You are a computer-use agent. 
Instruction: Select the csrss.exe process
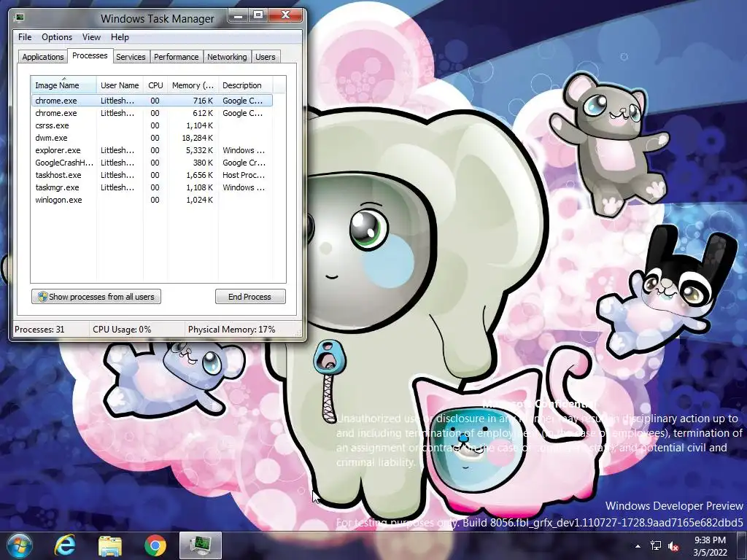pos(152,125)
